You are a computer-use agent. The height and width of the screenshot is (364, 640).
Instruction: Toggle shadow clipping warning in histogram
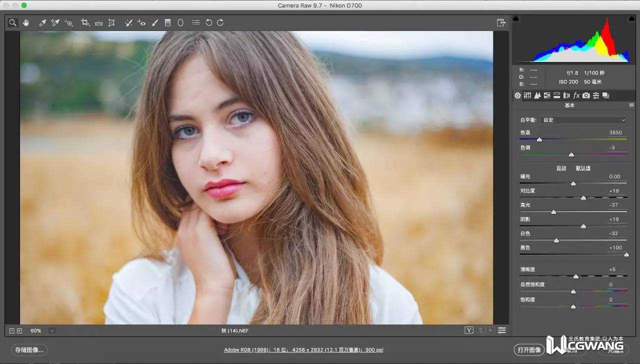coord(516,19)
